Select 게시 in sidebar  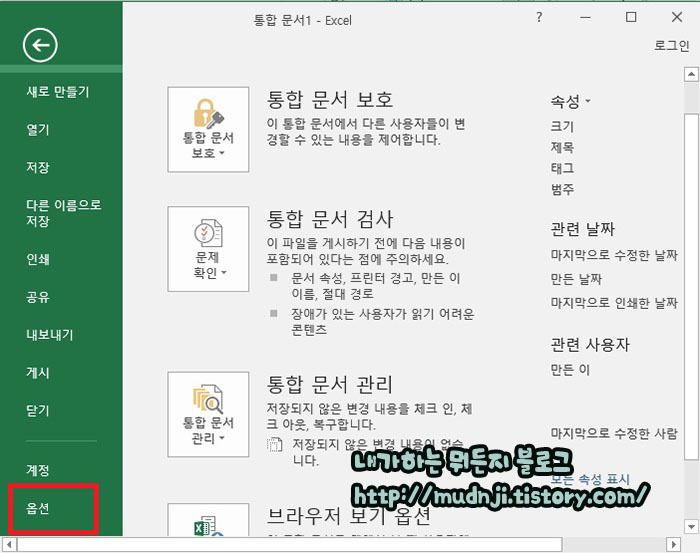click(x=38, y=373)
